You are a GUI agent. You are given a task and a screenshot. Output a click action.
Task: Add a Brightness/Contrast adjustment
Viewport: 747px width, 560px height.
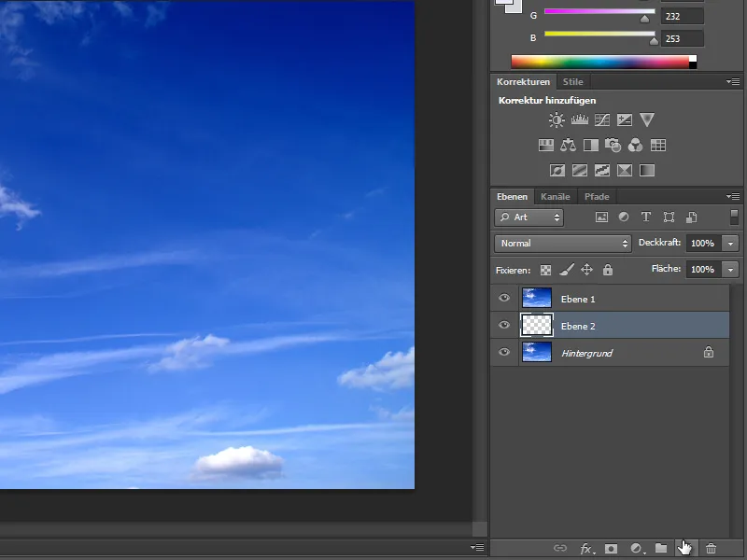[557, 119]
